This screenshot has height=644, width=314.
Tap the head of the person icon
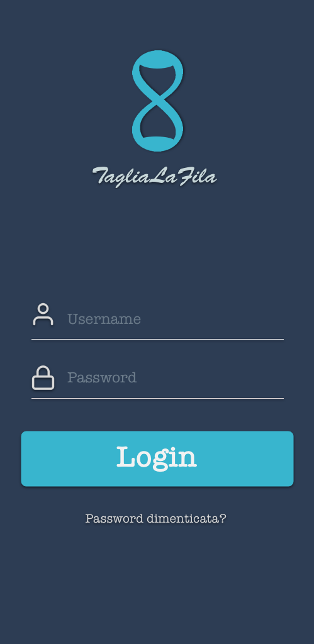coord(43,308)
